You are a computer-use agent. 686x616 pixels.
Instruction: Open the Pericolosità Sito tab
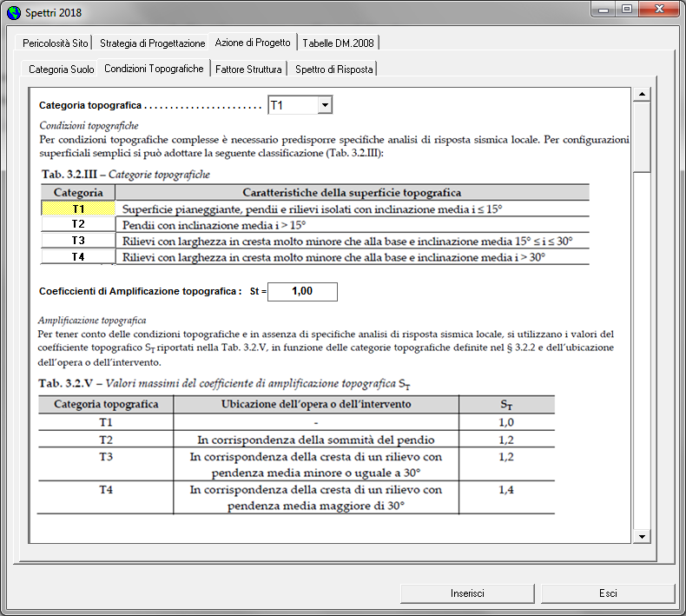55,43
